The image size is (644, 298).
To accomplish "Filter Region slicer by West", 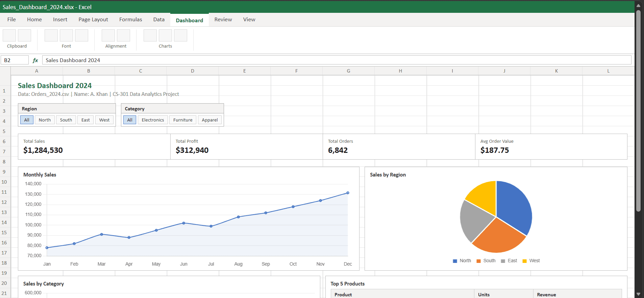I will click(x=104, y=120).
